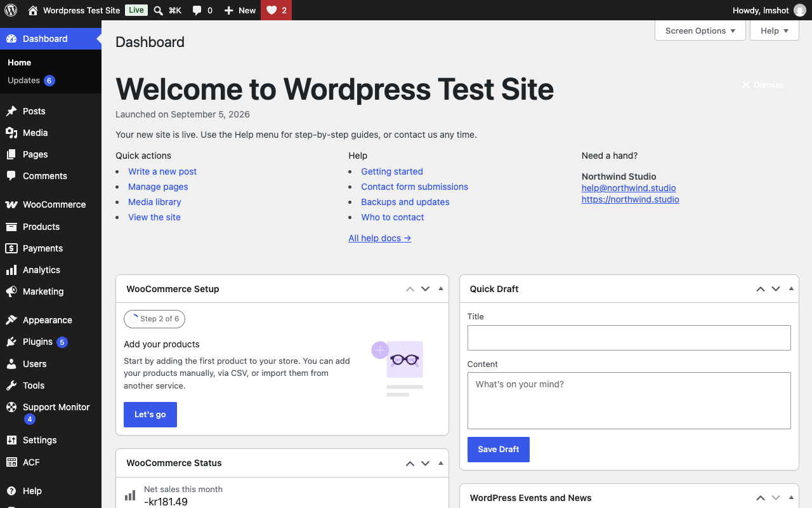812x508 pixels.
Task: Click the Analytics bar chart icon
Action: pos(11,270)
